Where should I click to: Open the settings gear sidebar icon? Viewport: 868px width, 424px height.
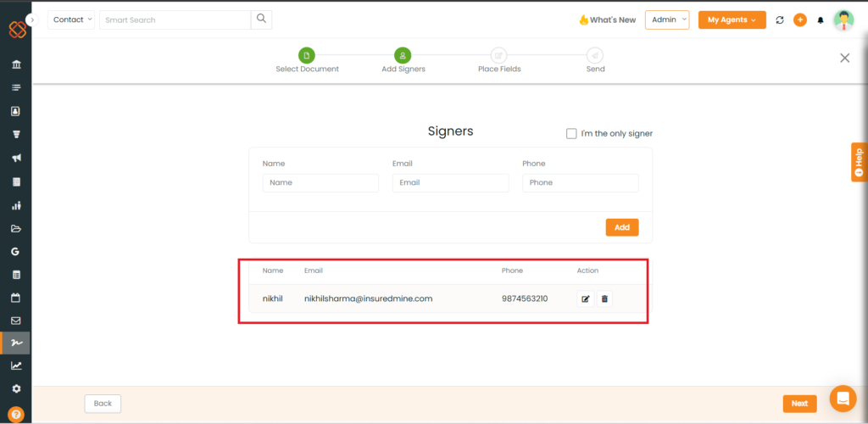[x=16, y=389]
